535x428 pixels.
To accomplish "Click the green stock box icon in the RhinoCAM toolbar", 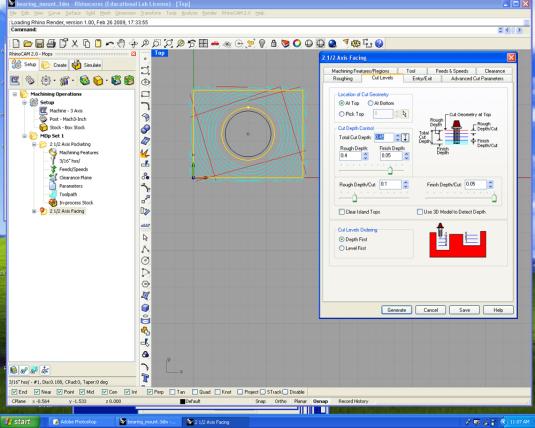I will pos(85,81).
